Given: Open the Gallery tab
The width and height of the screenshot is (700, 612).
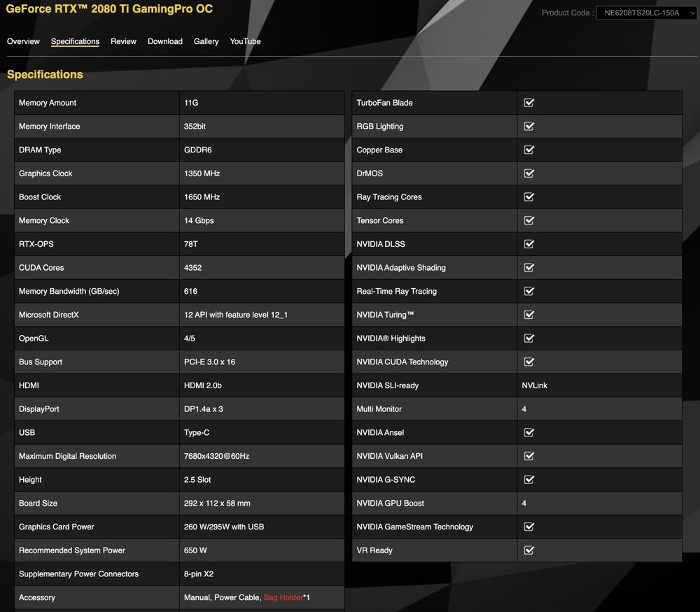Looking at the screenshot, I should coord(206,41).
